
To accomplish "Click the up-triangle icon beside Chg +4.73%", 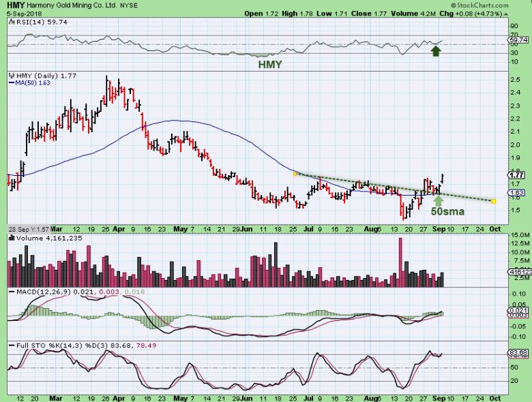I will [506, 14].
